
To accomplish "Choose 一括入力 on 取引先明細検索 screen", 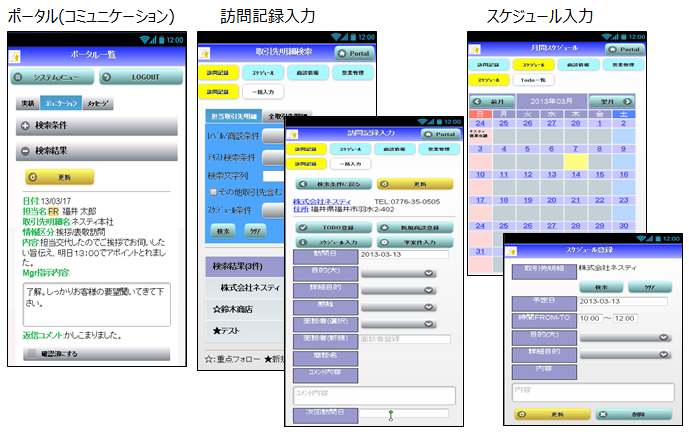I will 263,92.
